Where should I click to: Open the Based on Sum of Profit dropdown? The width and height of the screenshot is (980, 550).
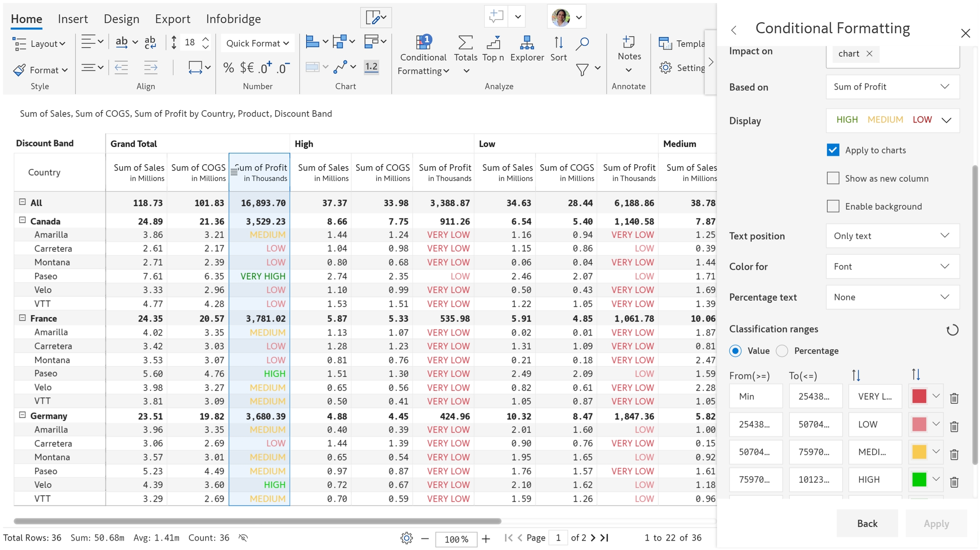[892, 87]
